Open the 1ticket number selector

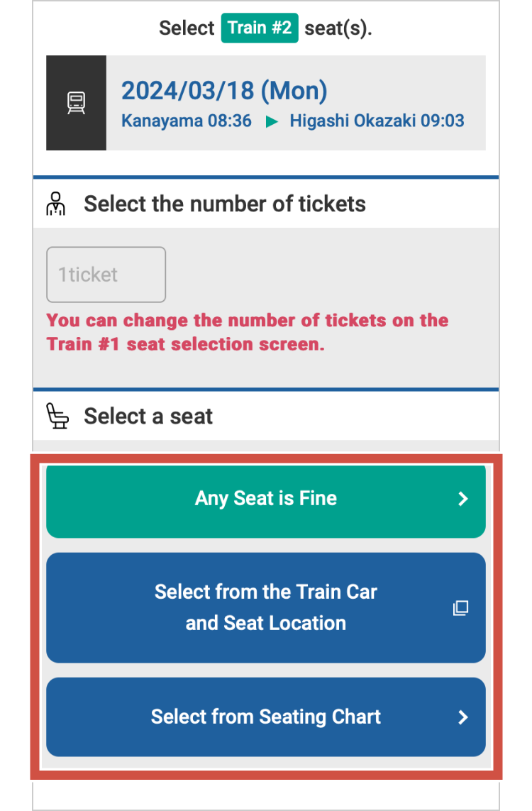click(106, 275)
